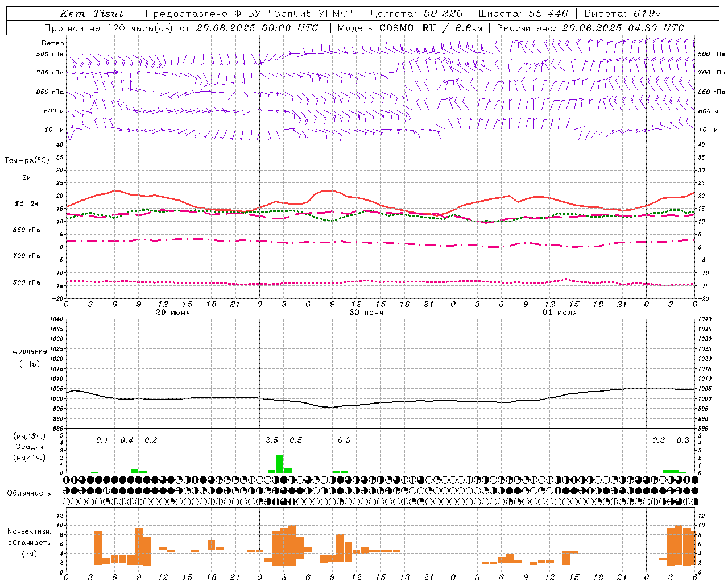Click the 0.4 precipitation amount value
Screen dimensions: 728x582
126,440
